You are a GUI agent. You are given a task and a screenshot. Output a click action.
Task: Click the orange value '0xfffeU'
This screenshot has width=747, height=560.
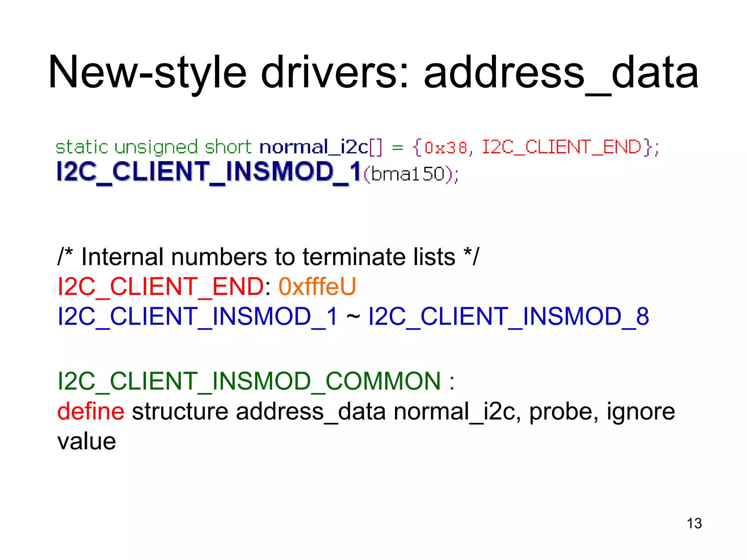click(317, 287)
